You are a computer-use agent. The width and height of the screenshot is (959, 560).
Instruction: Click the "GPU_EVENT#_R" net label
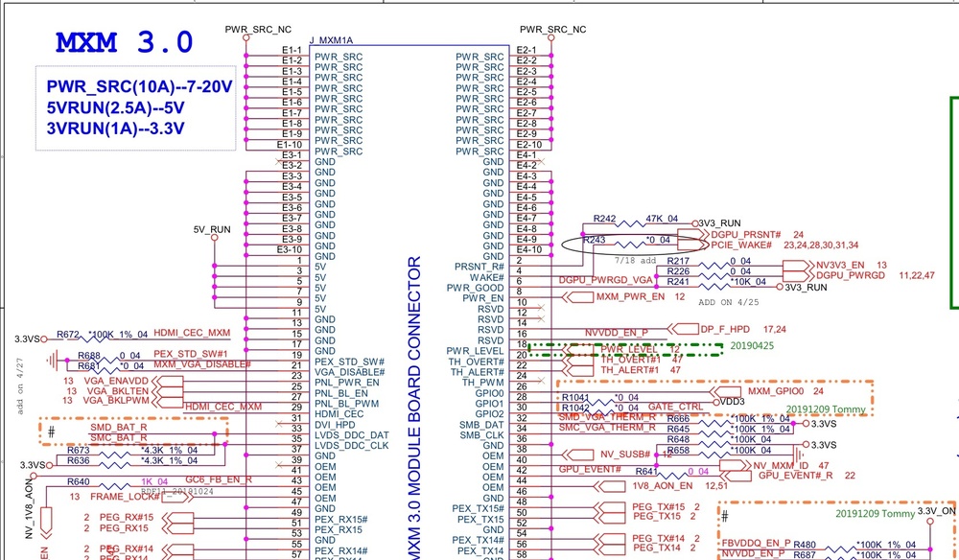coord(795,476)
